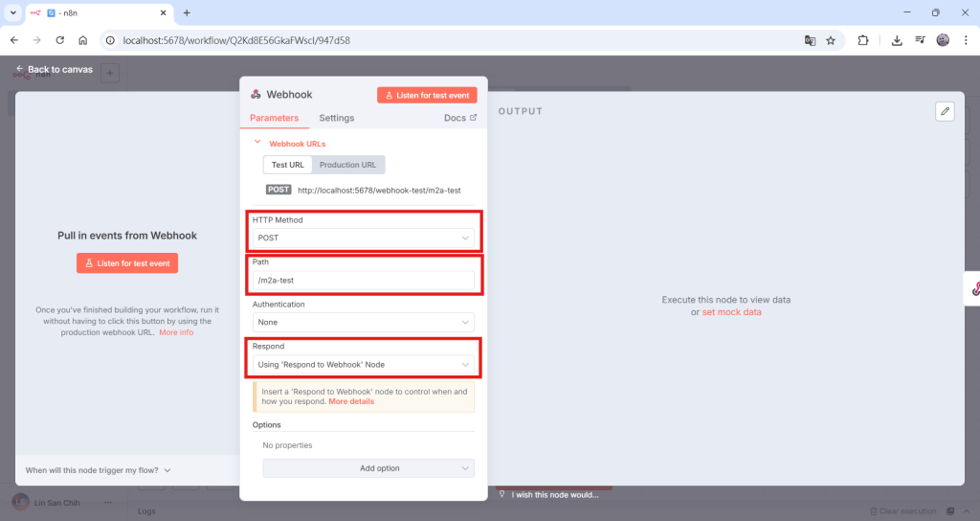Open the Chrome three-dot menu
This screenshot has height=521, width=980.
pyautogui.click(x=966, y=40)
